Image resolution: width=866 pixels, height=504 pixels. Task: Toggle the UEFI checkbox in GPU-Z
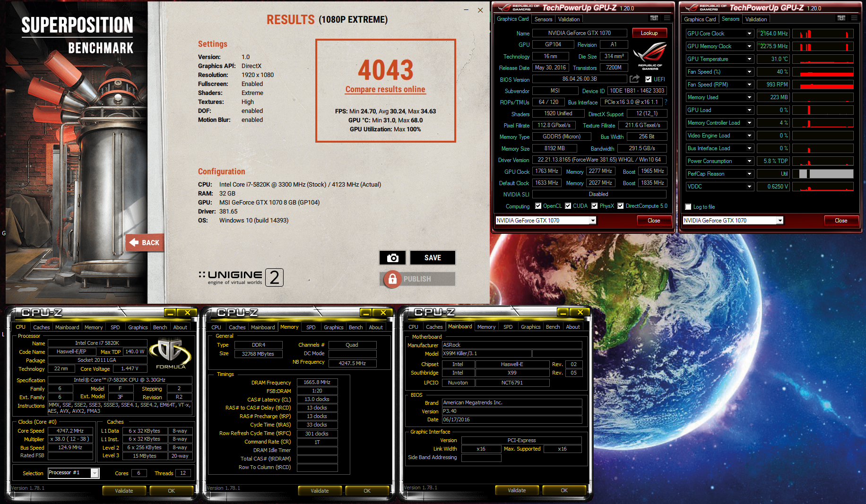649,79
